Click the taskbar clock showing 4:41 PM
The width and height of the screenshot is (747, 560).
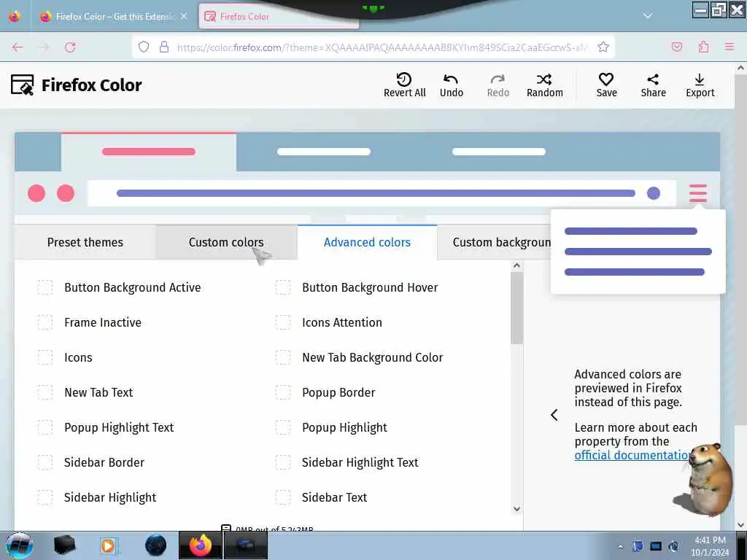click(x=710, y=546)
